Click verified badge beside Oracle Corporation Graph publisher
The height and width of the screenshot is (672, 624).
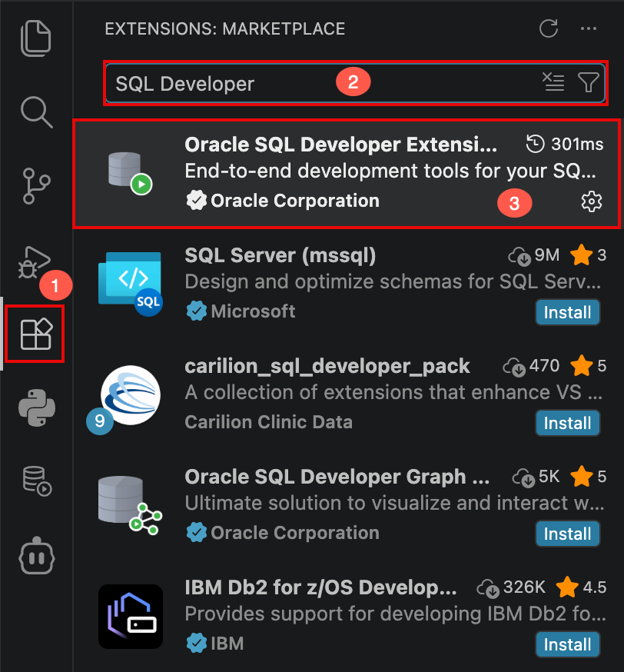(x=197, y=533)
